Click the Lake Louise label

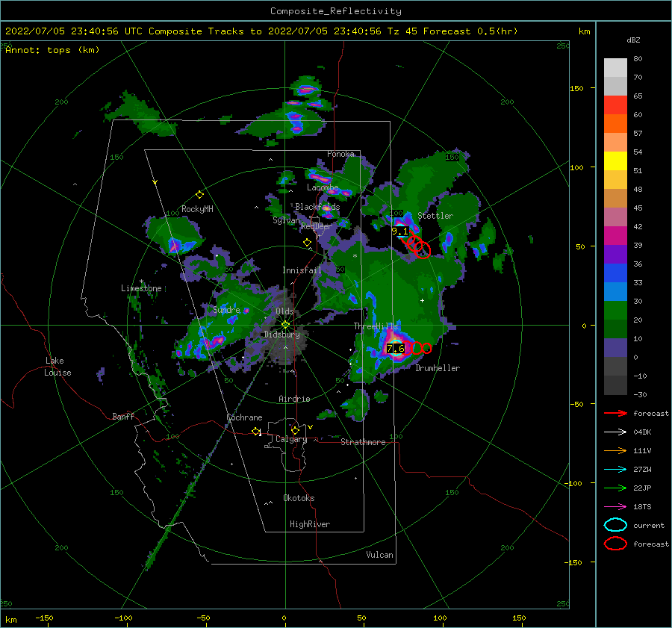click(57, 367)
